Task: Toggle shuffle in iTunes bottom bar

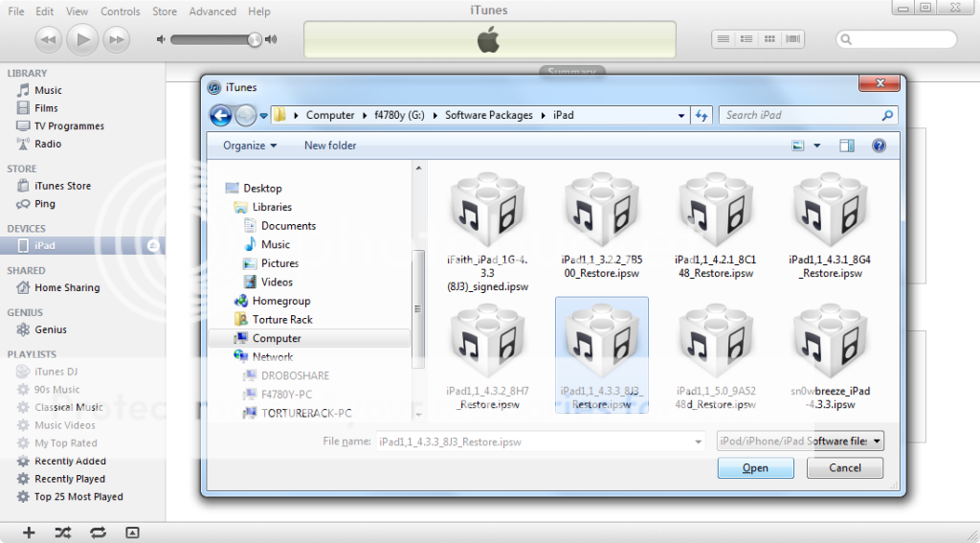Action: pos(63,532)
